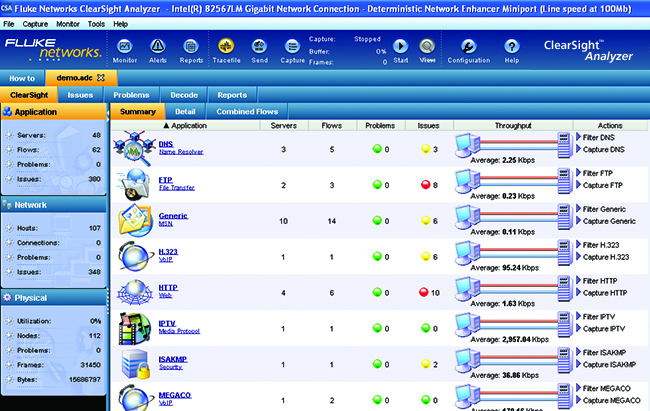Click the Reports toolbar icon
This screenshot has width=650, height=411.
pyautogui.click(x=191, y=46)
